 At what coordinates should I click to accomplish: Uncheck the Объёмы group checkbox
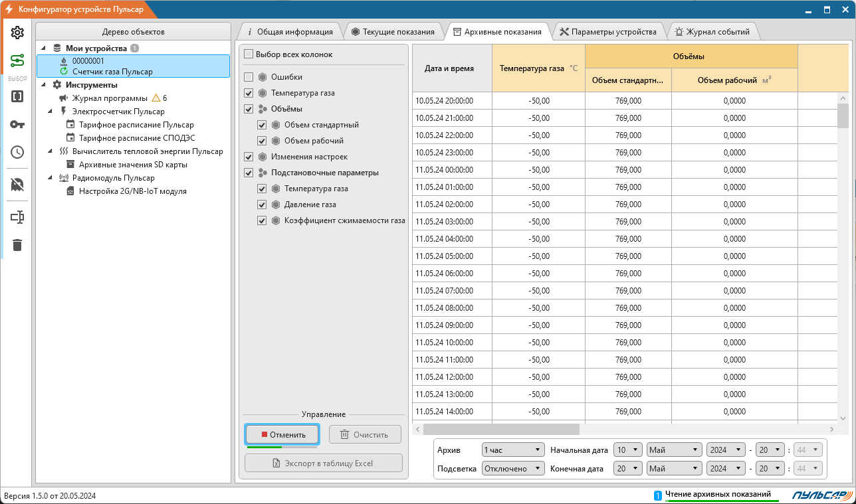(249, 109)
